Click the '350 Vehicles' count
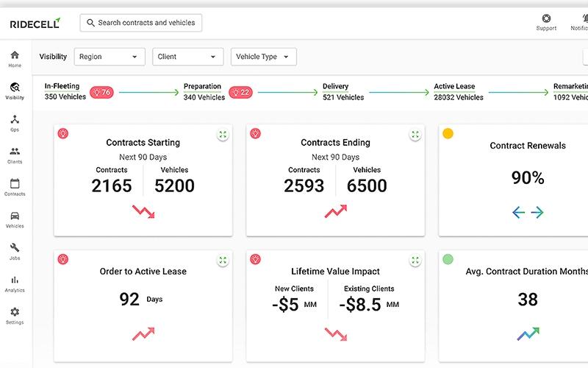Screen dimensions: 588x368 tap(65, 96)
